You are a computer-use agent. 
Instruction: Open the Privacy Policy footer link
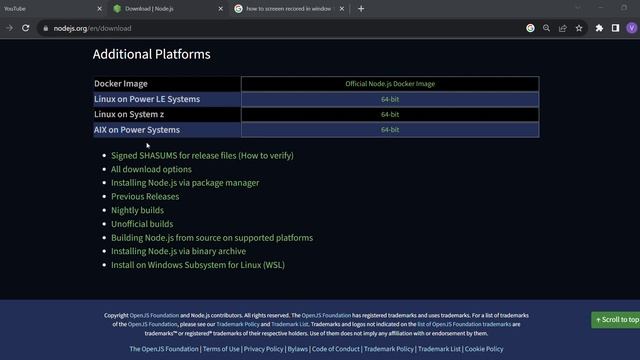pos(263,349)
